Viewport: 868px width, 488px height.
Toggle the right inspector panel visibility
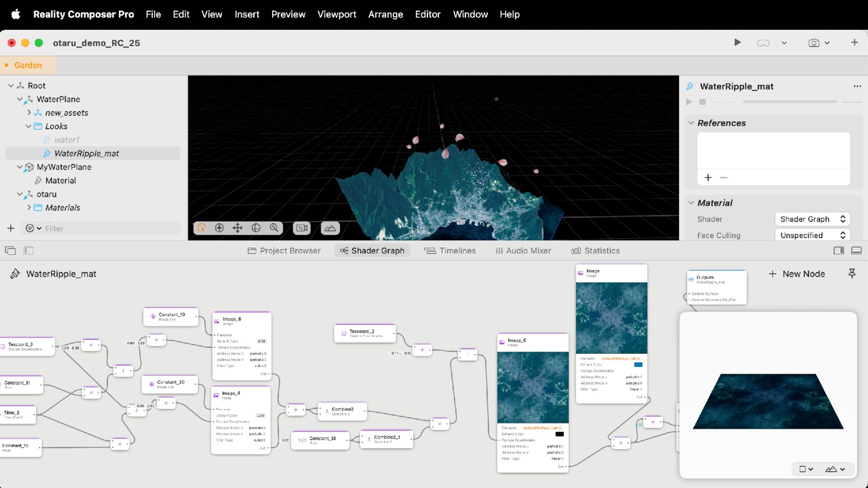(839, 251)
